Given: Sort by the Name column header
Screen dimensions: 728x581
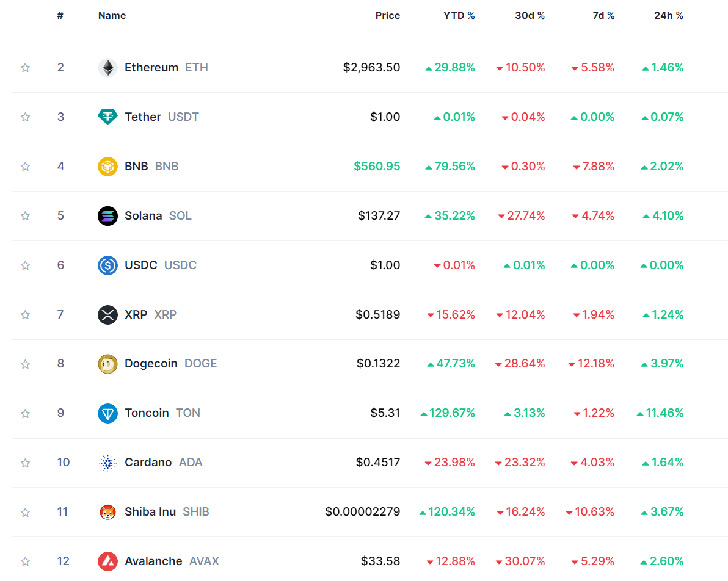Looking at the screenshot, I should 112,16.
